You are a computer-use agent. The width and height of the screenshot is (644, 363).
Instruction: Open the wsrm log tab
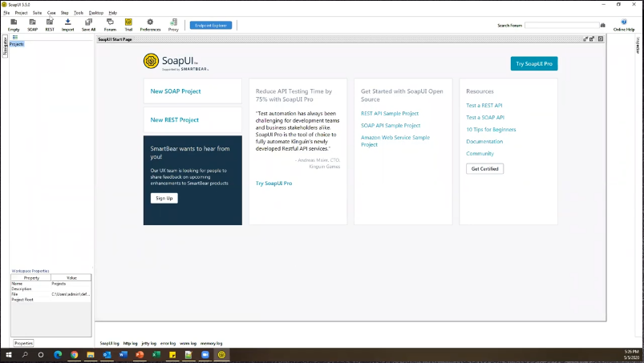tap(188, 343)
